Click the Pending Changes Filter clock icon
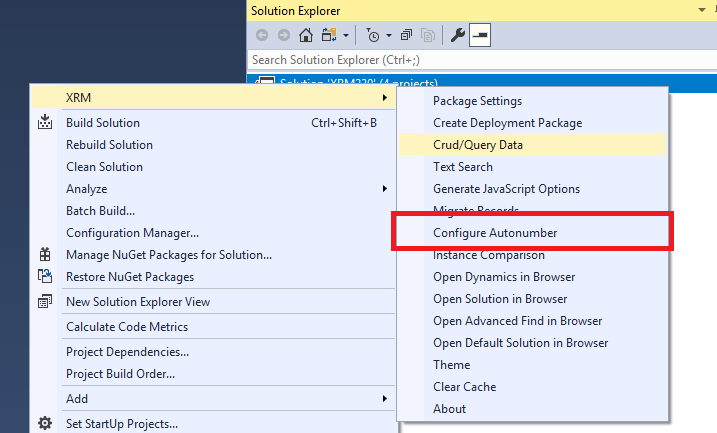This screenshot has height=433, width=717. click(x=372, y=36)
